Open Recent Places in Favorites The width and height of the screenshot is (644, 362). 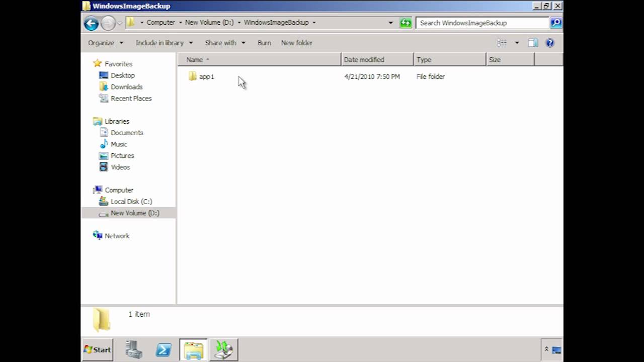tap(131, 99)
